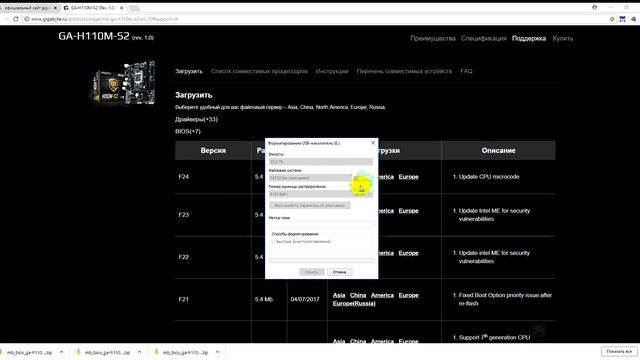Screen dimensions: 640x360
Task: Download F22 BIOS from Europe server
Action: point(409,253)
